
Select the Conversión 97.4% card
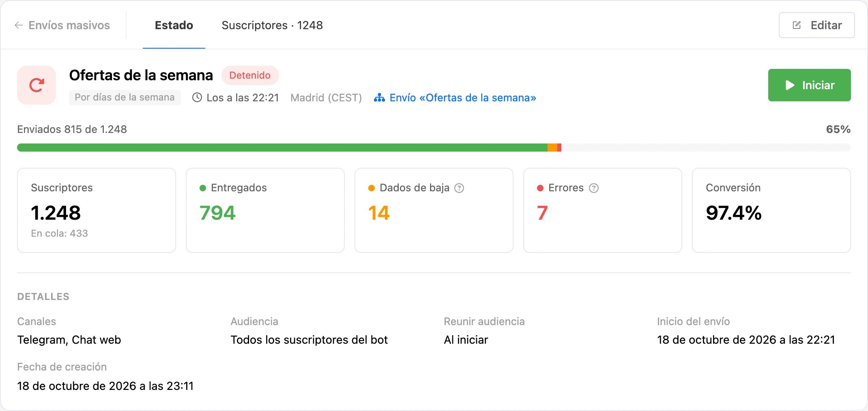[x=771, y=210]
